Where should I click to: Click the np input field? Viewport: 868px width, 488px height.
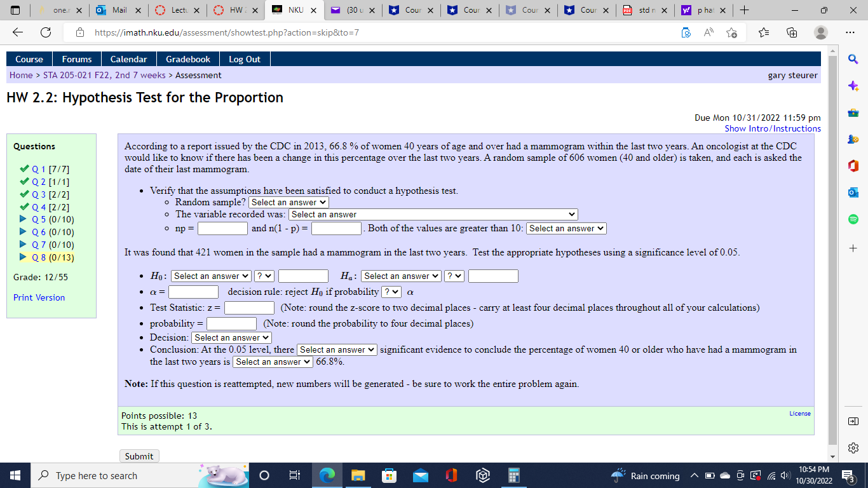[x=222, y=228]
